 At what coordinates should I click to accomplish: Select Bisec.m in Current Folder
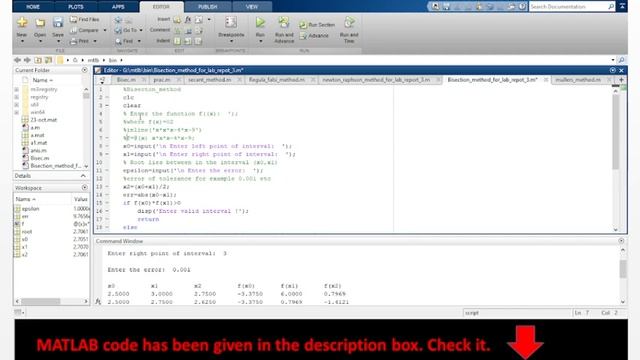coord(40,158)
